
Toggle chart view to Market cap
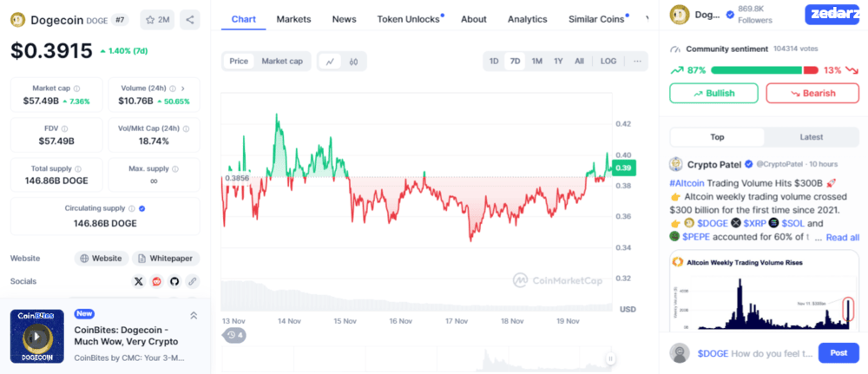pyautogui.click(x=282, y=62)
